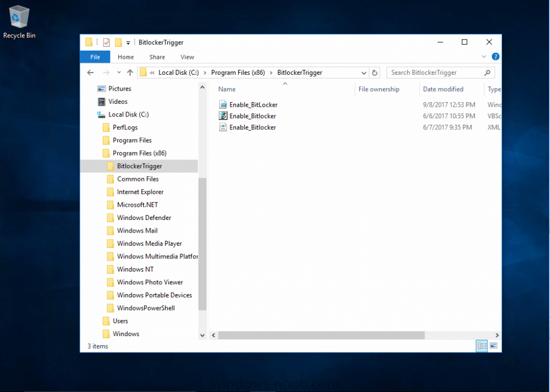Open the address bar history dropdown
Screen dimensions: 550x392
364,73
